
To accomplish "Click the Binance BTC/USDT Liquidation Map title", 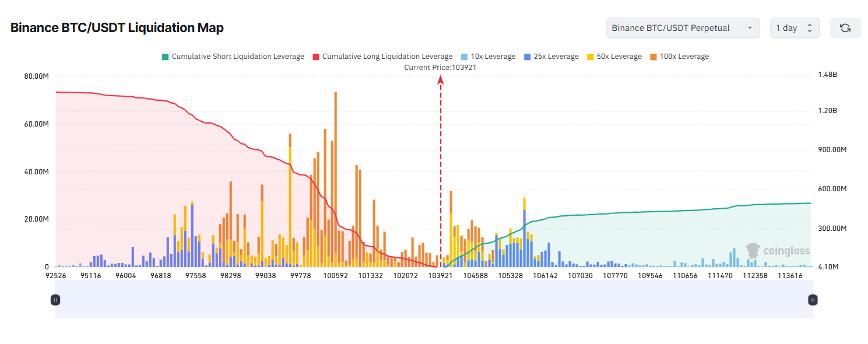I will tap(116, 27).
